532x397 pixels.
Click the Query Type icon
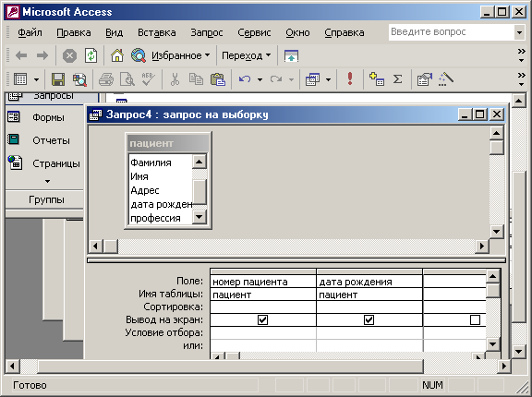(312, 79)
